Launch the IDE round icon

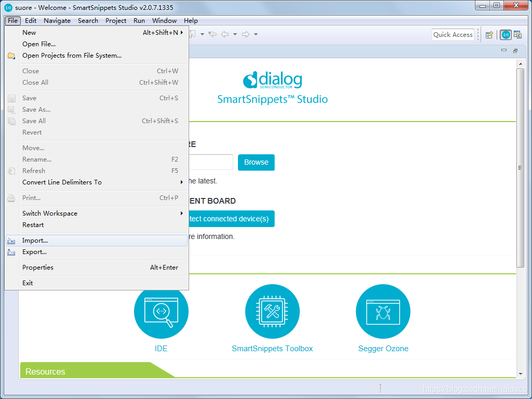tap(161, 312)
